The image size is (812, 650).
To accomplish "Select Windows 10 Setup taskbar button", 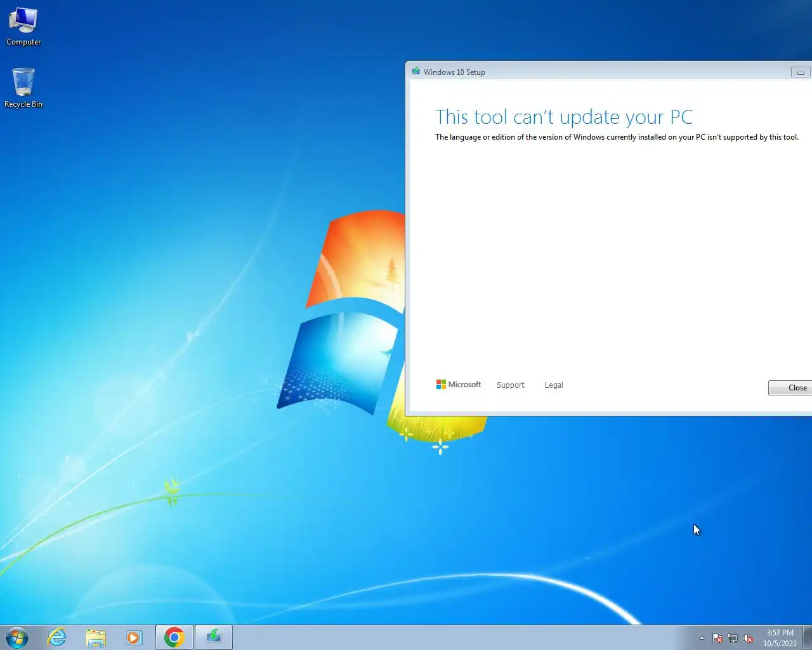I will click(x=214, y=637).
